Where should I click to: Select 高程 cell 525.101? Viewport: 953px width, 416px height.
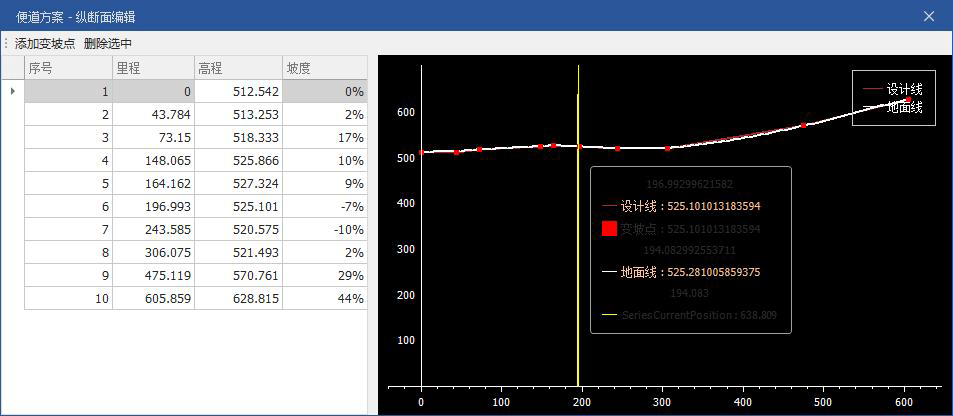coord(239,207)
